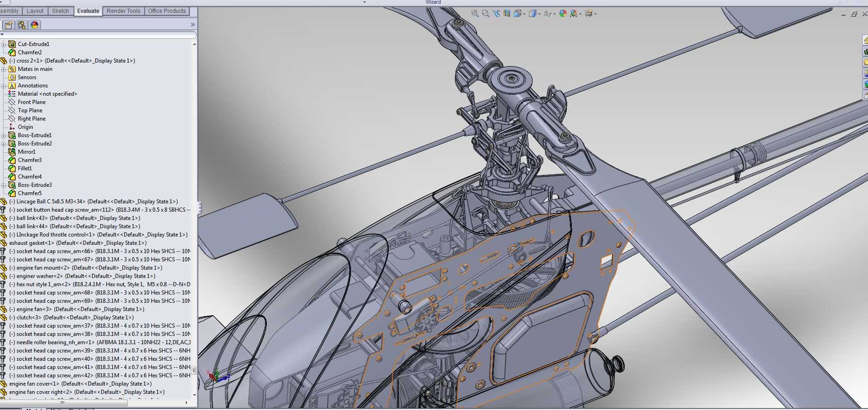
Task: Click the View Orientation cube icon
Action: 517,14
